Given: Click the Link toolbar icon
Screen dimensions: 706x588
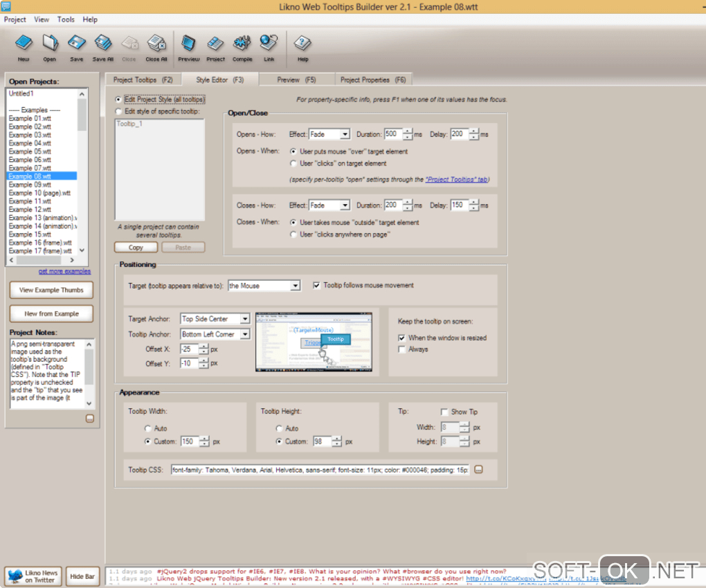Looking at the screenshot, I should tap(269, 47).
